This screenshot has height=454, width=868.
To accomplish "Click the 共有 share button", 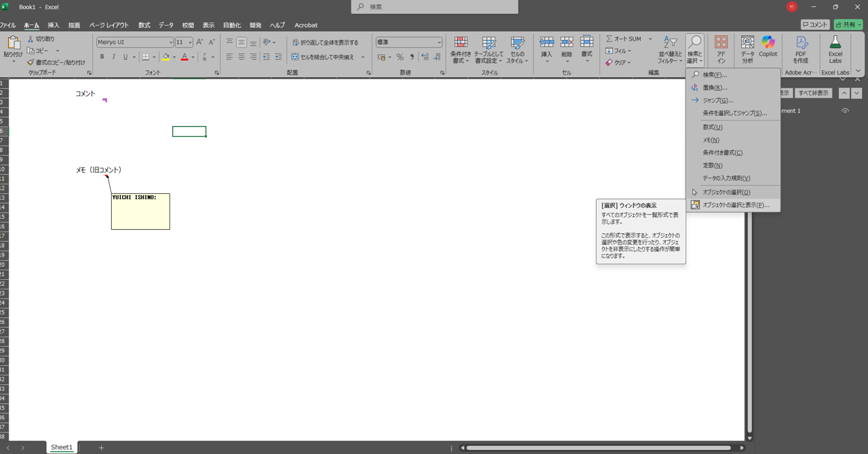I will 848,24.
